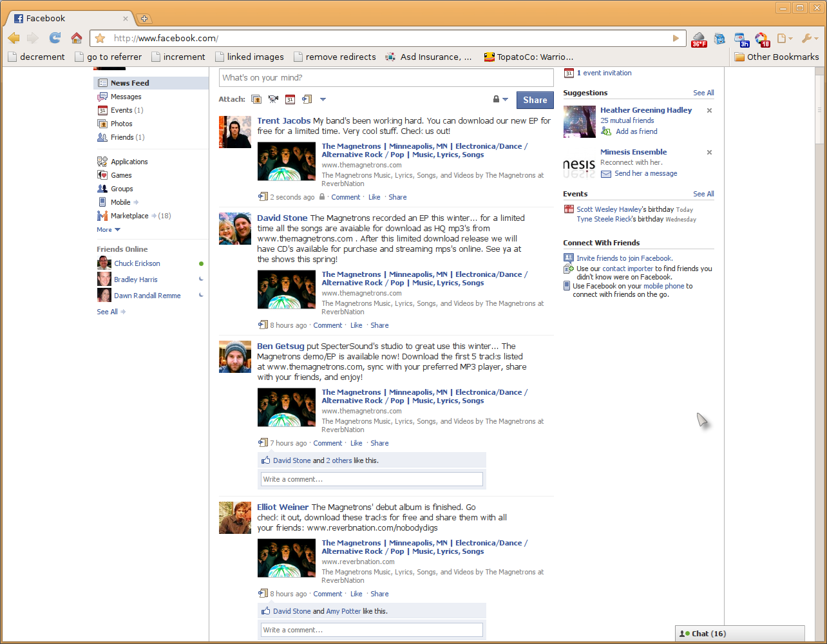827x644 pixels.
Task: Attach a video using the camera icon
Action: 273,99
